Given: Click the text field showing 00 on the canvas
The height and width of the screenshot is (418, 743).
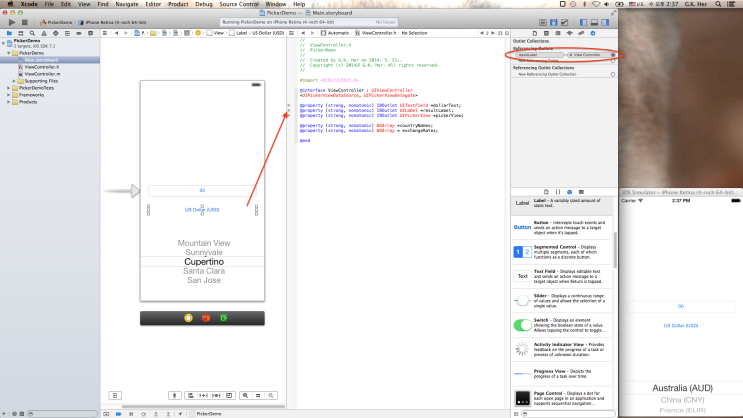Looking at the screenshot, I should (x=202, y=191).
